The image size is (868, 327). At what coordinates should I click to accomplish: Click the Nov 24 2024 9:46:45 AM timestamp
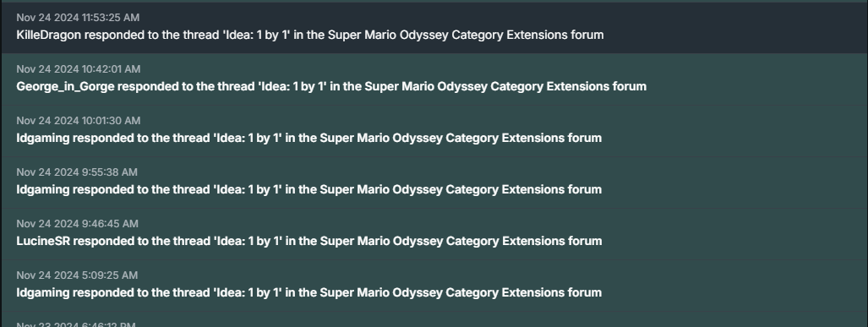point(78,224)
